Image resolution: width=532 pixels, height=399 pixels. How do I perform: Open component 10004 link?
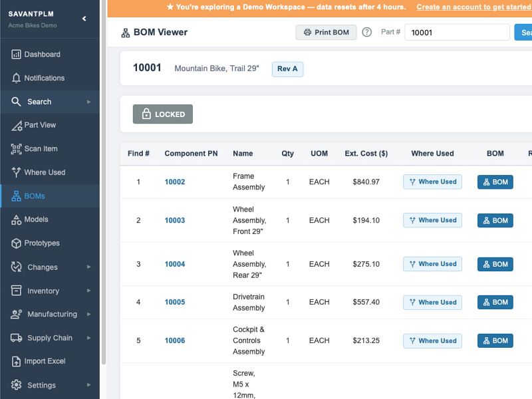coord(175,264)
